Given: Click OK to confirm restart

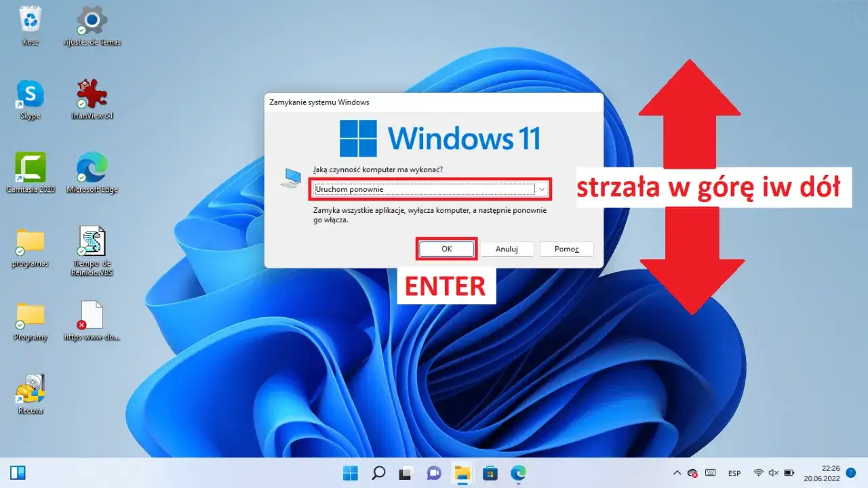Looking at the screenshot, I should (446, 249).
